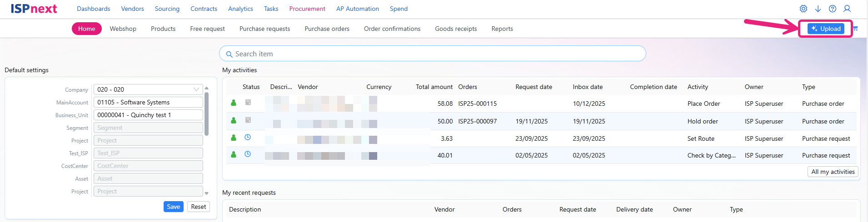Click the green user icon on ISP25-000115 row
The image size is (868, 222).
(x=234, y=103)
